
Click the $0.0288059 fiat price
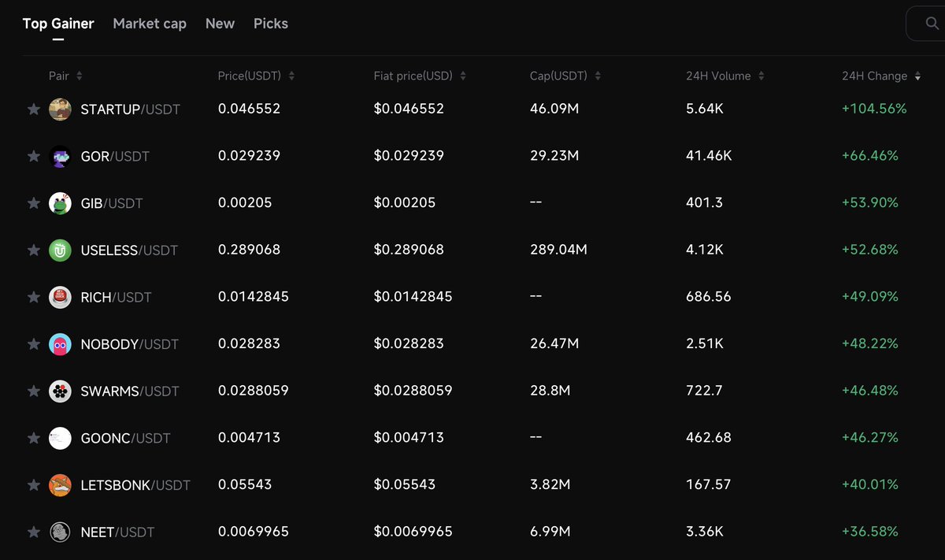pyautogui.click(x=413, y=391)
